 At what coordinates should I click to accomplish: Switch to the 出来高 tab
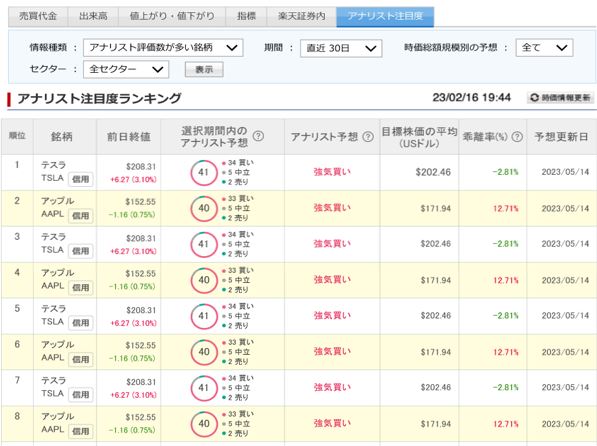[x=93, y=16]
